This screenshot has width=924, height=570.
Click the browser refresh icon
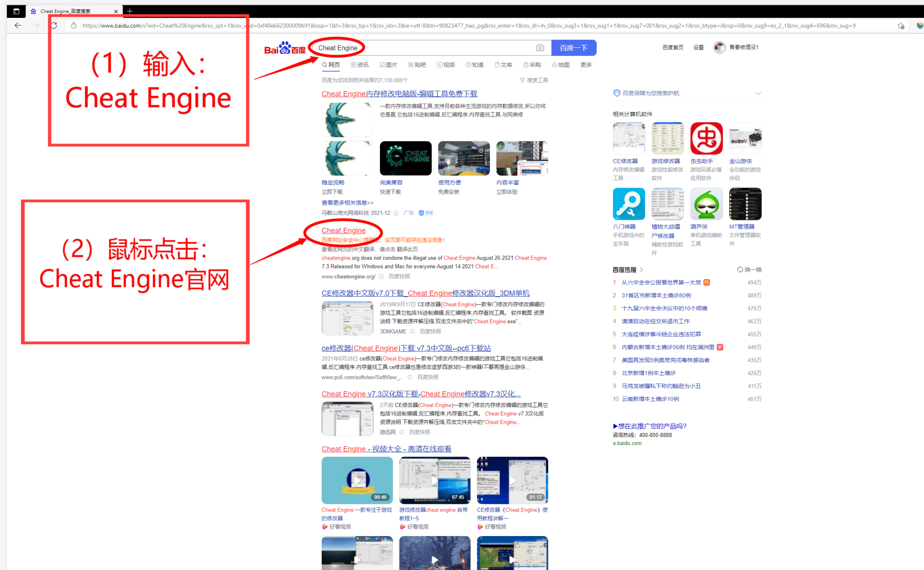pyautogui.click(x=54, y=25)
